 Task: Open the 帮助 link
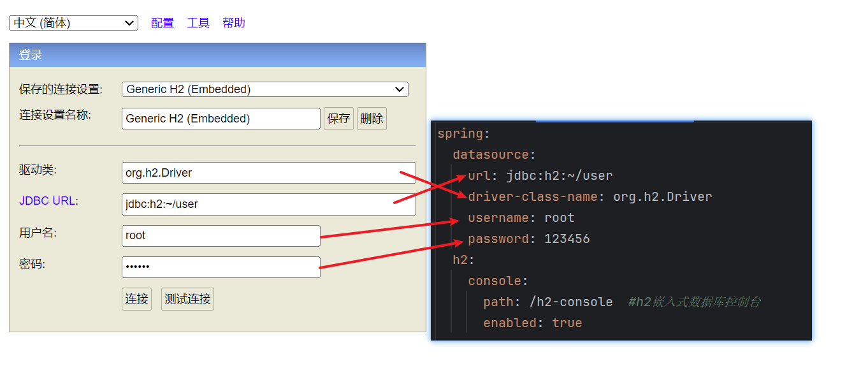234,23
